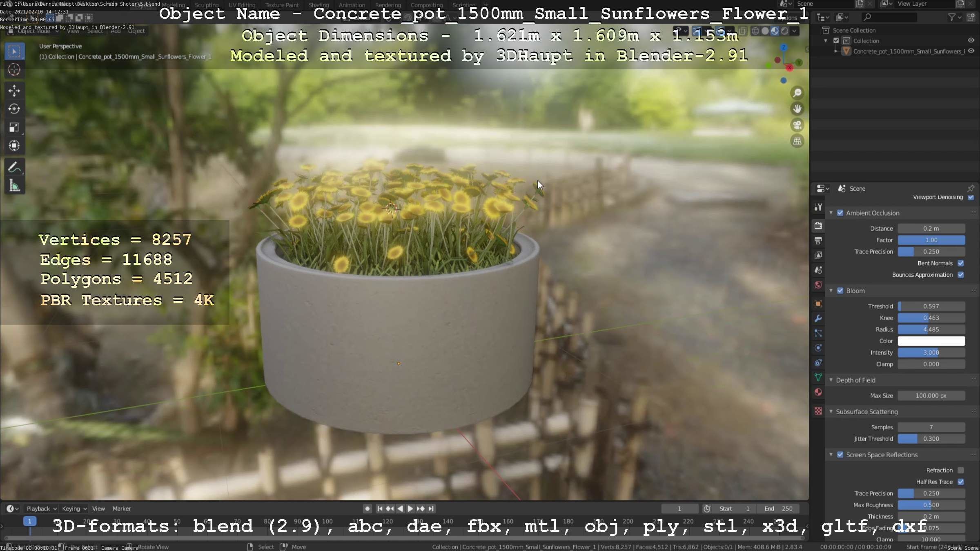Open the Particles properties tab

pyautogui.click(x=818, y=333)
